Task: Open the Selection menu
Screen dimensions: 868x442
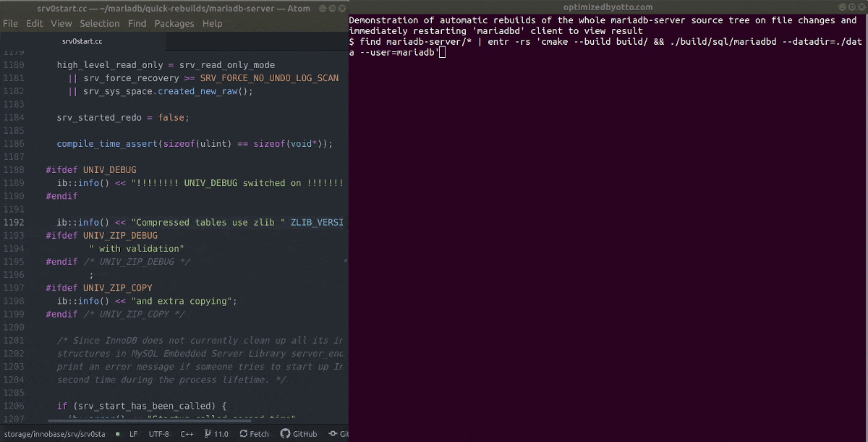Action: 100,23
